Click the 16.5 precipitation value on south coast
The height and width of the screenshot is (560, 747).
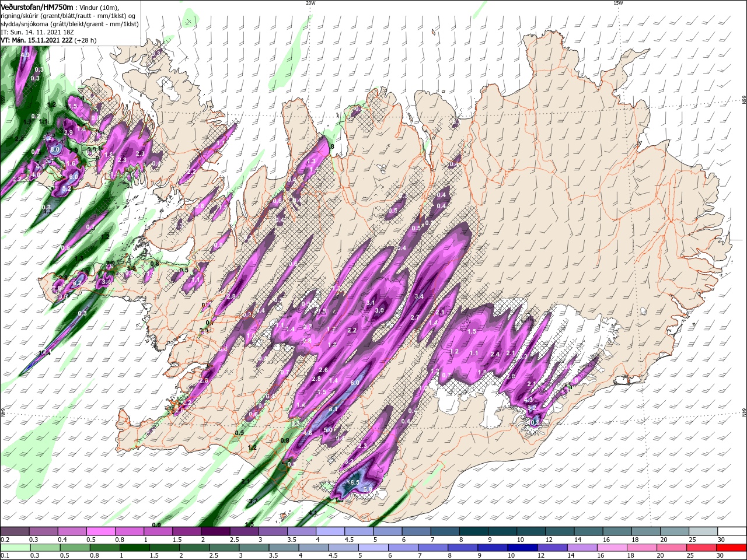(354, 482)
